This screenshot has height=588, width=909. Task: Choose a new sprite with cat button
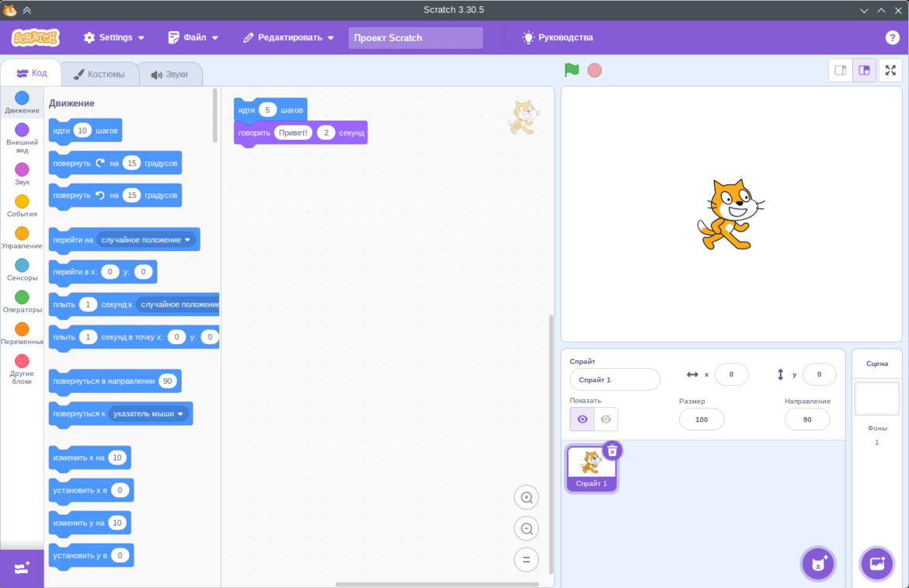tap(818, 563)
